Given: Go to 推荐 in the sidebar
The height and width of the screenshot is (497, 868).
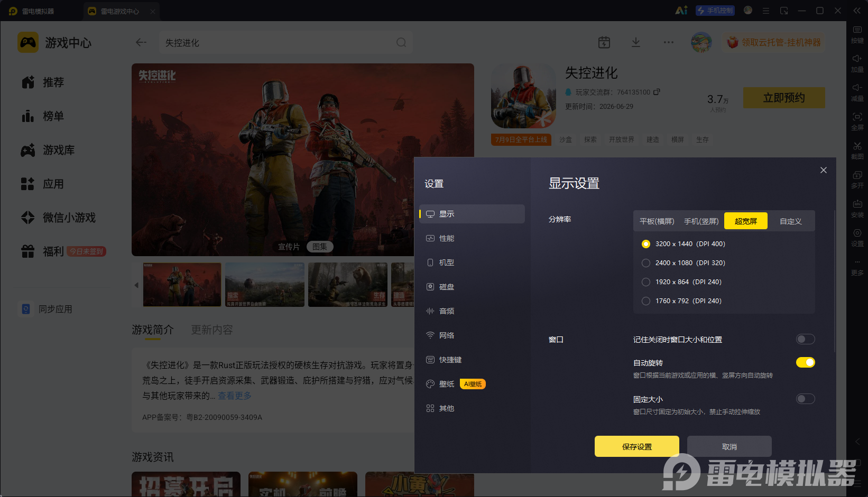Looking at the screenshot, I should 43,82.
